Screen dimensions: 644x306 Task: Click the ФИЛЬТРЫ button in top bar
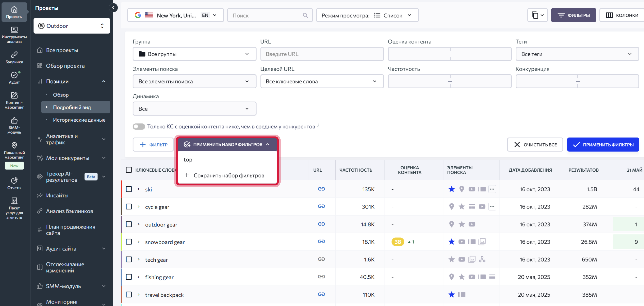click(x=574, y=15)
